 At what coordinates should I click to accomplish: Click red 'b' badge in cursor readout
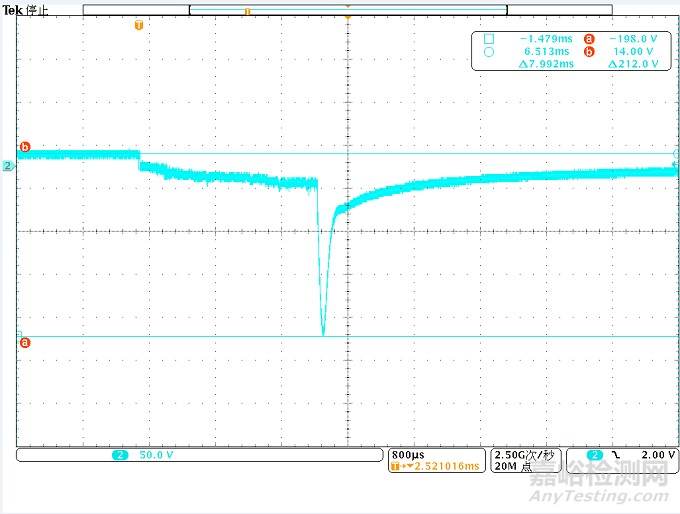coord(589,51)
